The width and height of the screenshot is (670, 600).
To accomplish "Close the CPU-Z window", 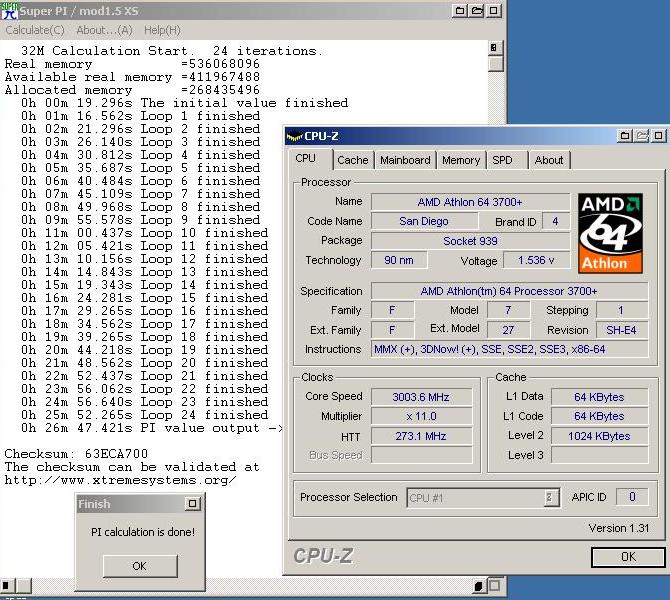I will (x=658, y=136).
